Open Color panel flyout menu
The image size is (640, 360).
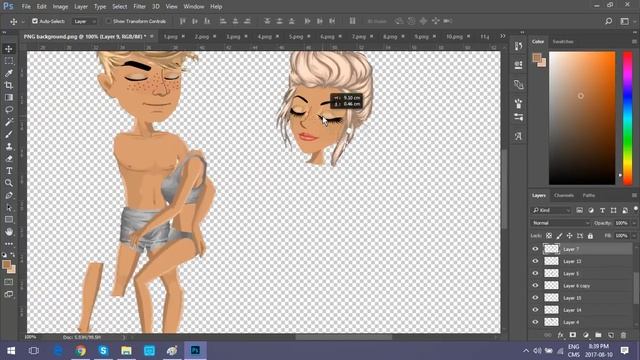point(634,42)
